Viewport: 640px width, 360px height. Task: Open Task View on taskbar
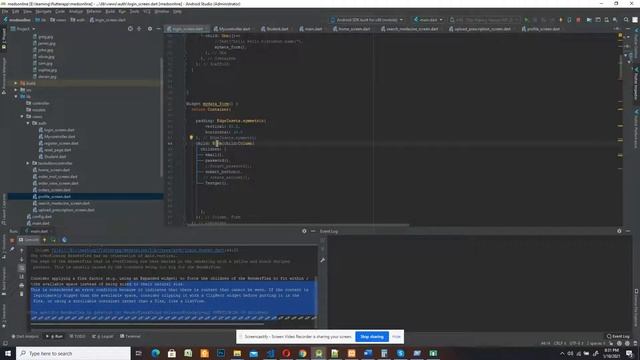pyautogui.click(x=139, y=353)
